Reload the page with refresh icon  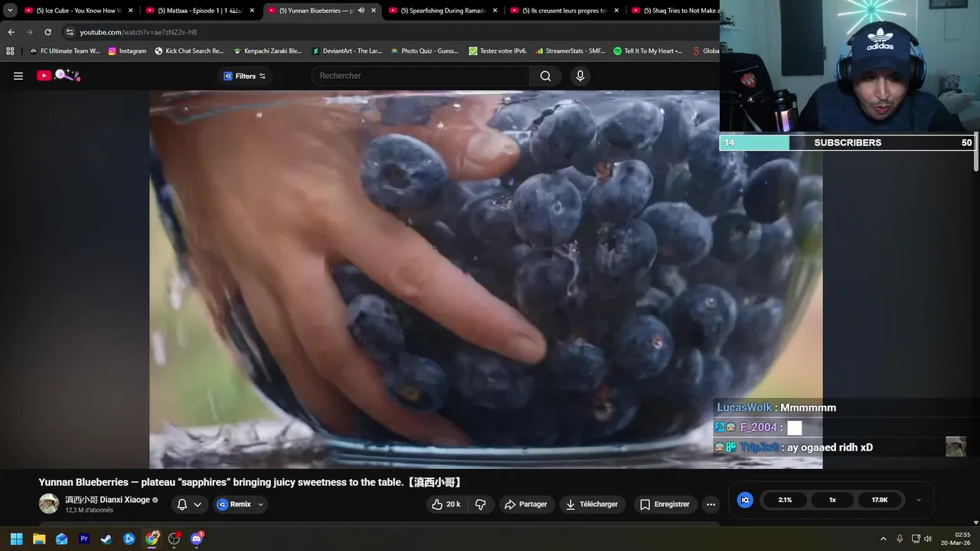point(47,32)
